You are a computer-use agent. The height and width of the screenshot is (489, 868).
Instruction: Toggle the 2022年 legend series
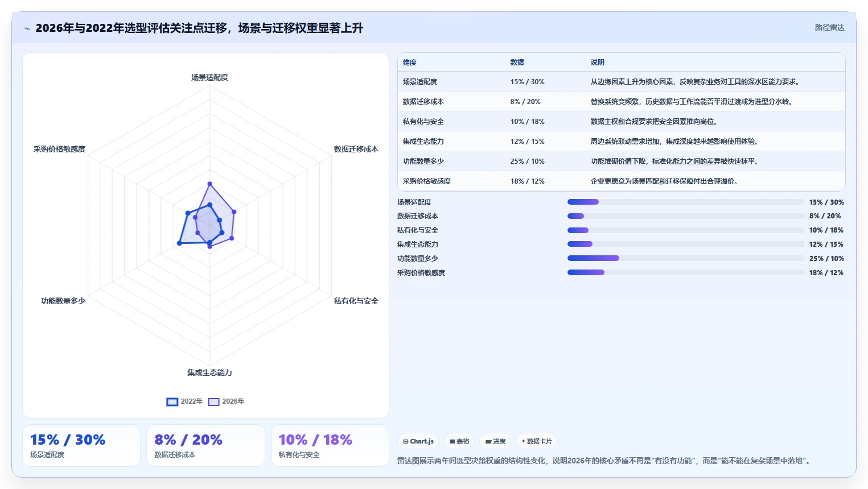(x=184, y=401)
